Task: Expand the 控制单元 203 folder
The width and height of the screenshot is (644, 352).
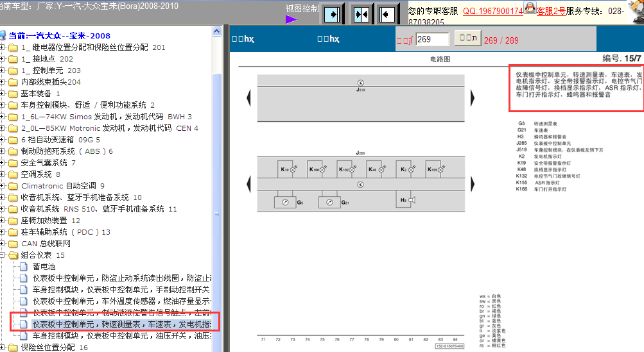Action: click(x=2, y=71)
